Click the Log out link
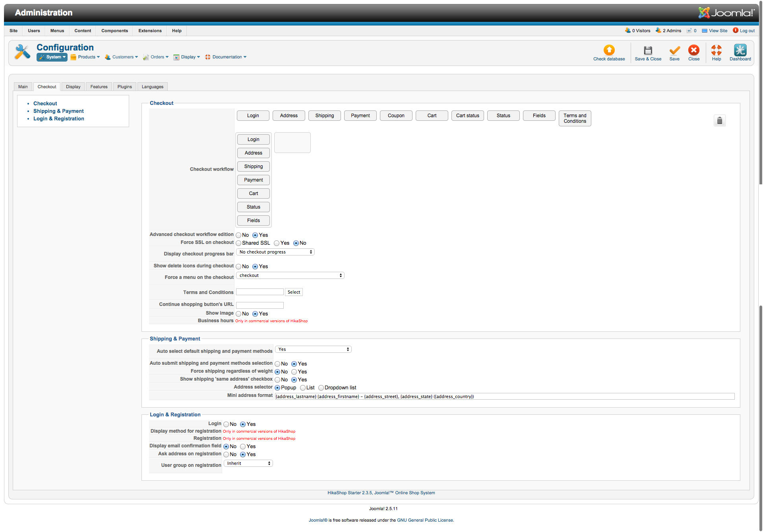This screenshot has height=532, width=763. (747, 31)
